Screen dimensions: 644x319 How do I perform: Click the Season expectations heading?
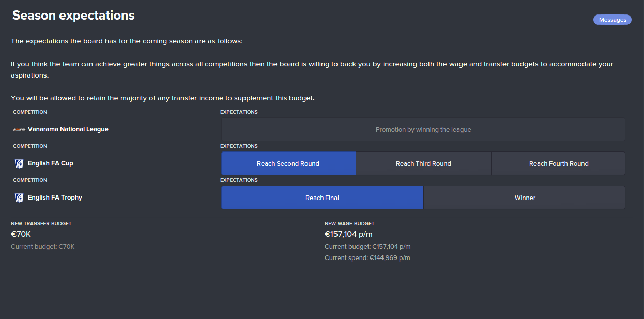pyautogui.click(x=73, y=16)
